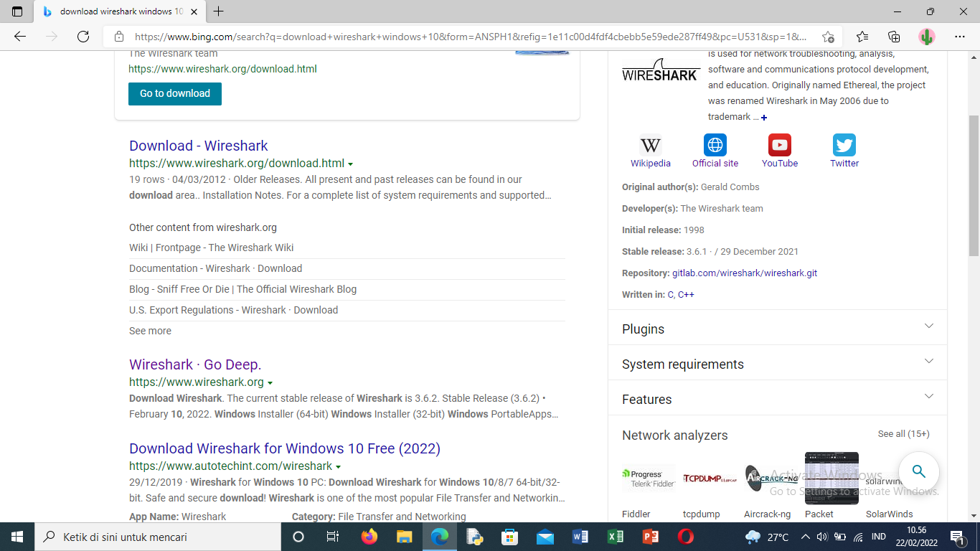Open U.S. Export Regulations link
This screenshot has height=551, width=980.
point(233,310)
